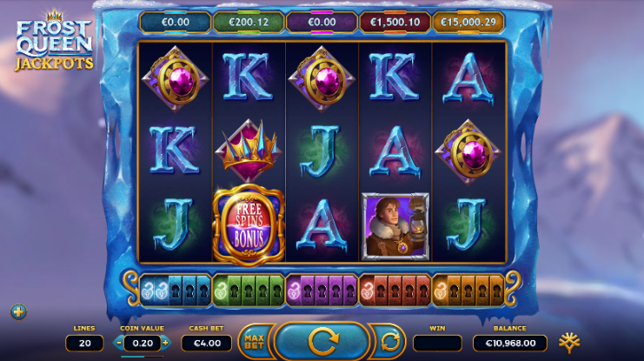Click the €15,000.29 orange jackpot display
Viewport: 644px width, 361px height.
pyautogui.click(x=468, y=23)
